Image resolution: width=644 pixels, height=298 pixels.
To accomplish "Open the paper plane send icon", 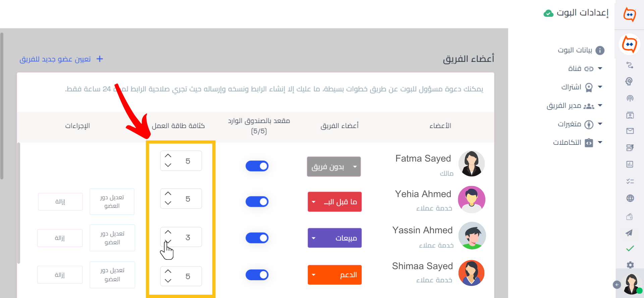I will point(629,233).
